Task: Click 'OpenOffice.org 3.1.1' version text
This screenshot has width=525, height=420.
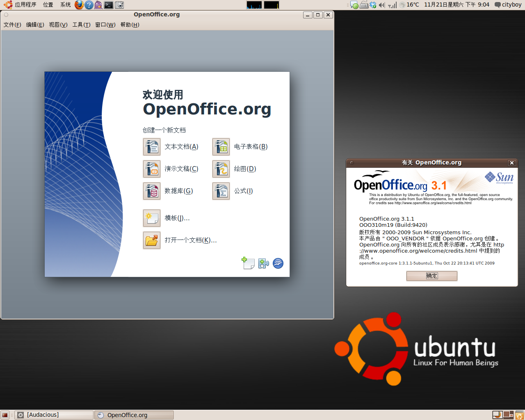Action: tap(387, 219)
